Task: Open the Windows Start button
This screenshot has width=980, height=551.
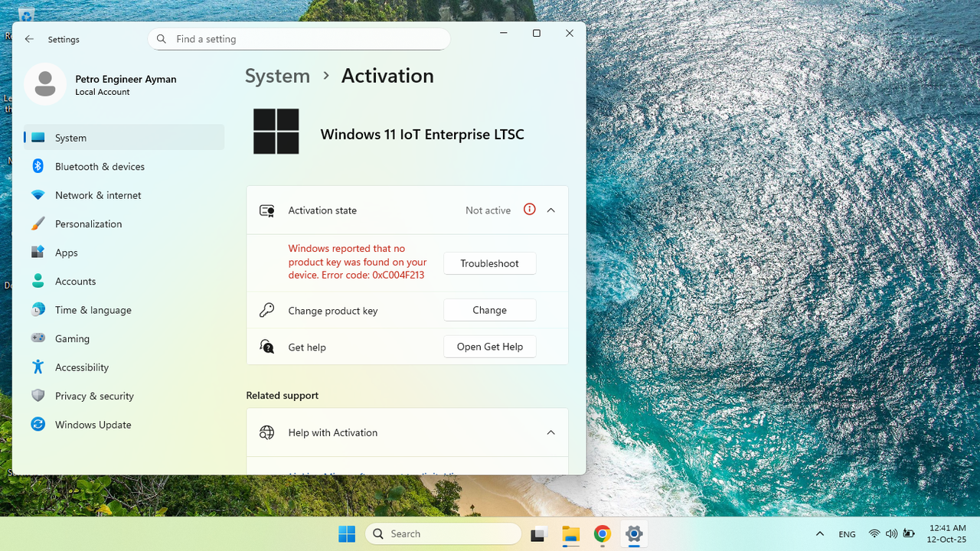Action: coord(347,533)
